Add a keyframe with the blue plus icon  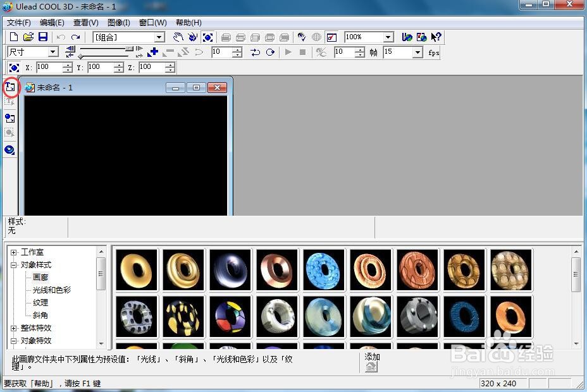coord(152,52)
